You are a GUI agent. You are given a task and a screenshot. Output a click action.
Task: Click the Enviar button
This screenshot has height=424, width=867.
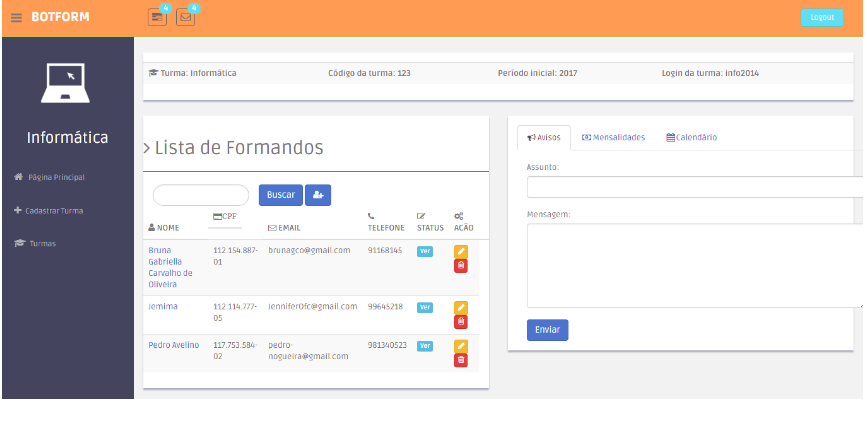[x=547, y=330]
